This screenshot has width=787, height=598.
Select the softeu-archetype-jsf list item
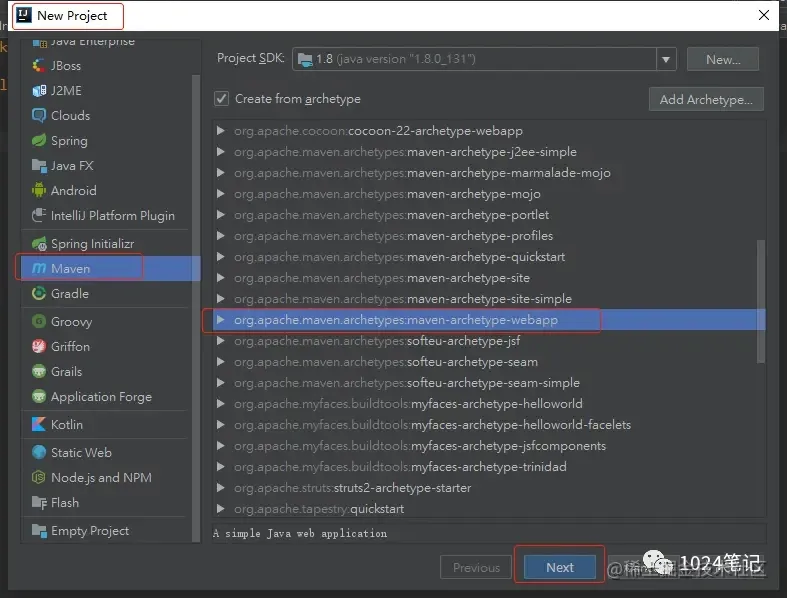click(377, 341)
